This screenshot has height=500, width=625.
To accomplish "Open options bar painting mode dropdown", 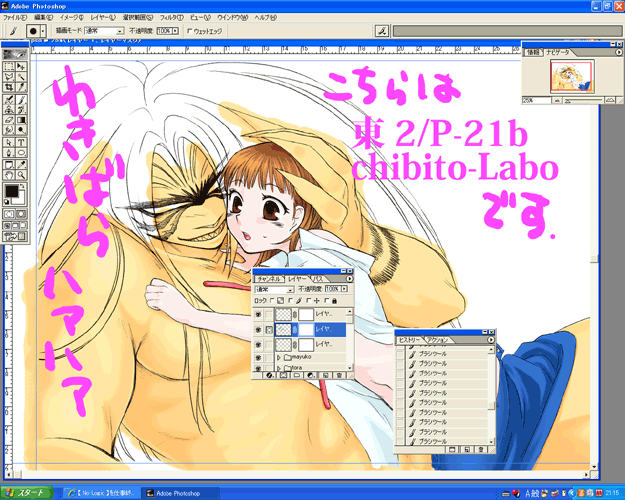I will (120, 31).
